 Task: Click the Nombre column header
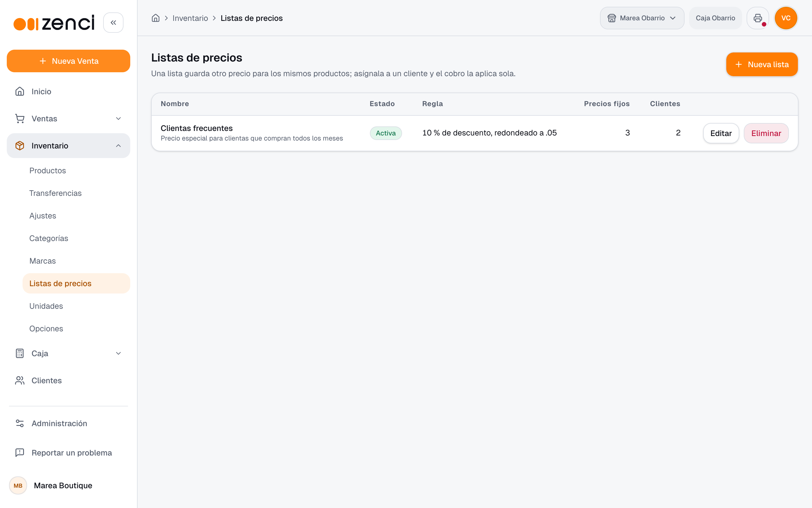click(x=175, y=104)
